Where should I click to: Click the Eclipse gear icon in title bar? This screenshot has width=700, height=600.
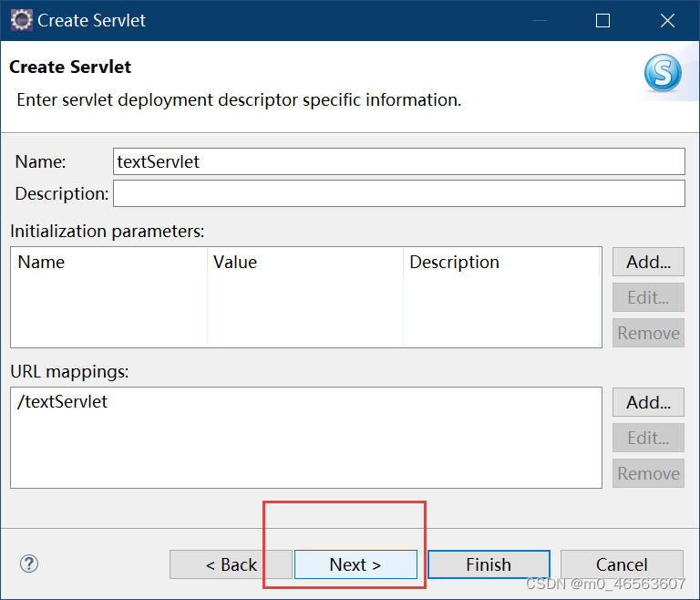tap(22, 20)
